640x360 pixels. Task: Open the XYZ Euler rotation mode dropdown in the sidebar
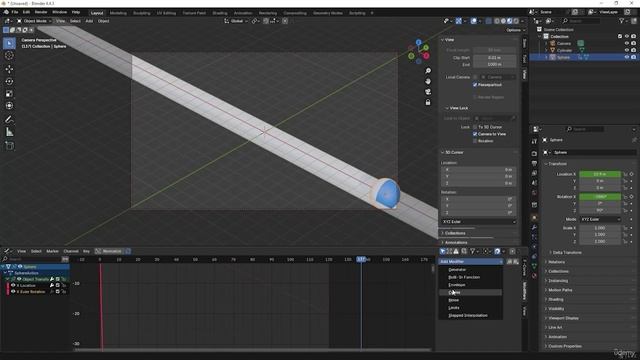(x=479, y=222)
